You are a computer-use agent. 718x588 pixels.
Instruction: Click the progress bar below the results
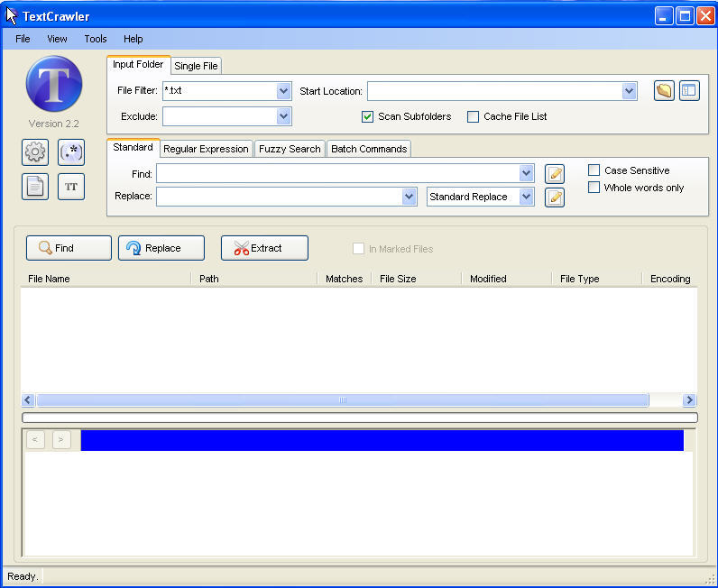pos(360,418)
